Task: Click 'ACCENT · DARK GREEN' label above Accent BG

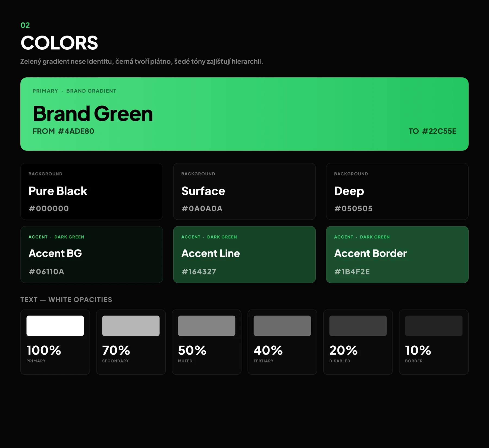Action: (x=56, y=237)
